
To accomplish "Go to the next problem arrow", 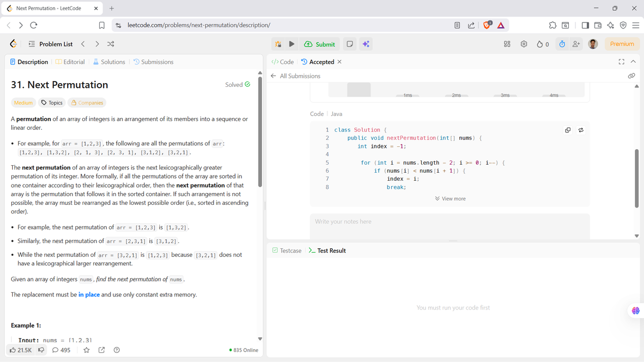I will [x=97, y=44].
